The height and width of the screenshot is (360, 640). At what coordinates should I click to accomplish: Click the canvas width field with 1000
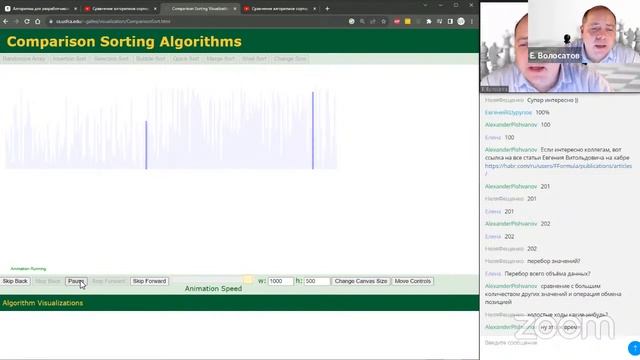(280, 281)
